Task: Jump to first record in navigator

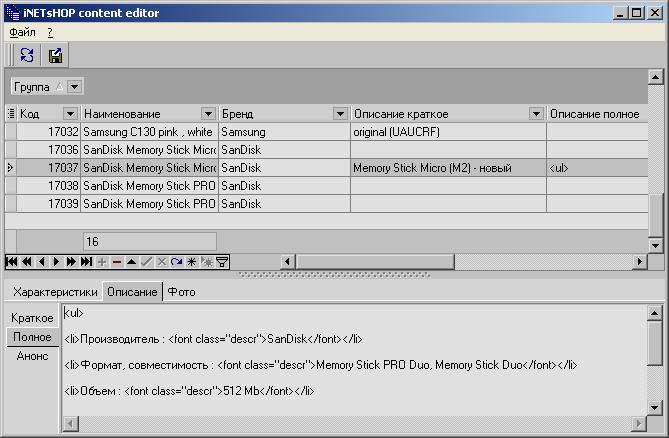Action: pos(12,261)
